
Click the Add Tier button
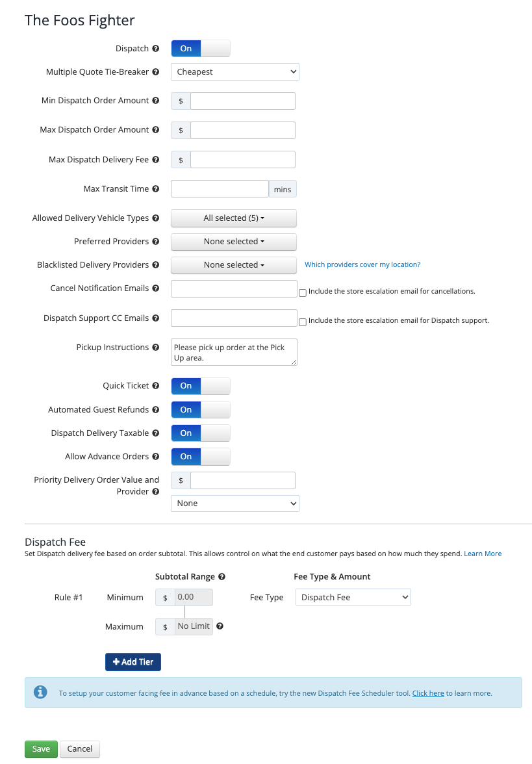coord(133,661)
